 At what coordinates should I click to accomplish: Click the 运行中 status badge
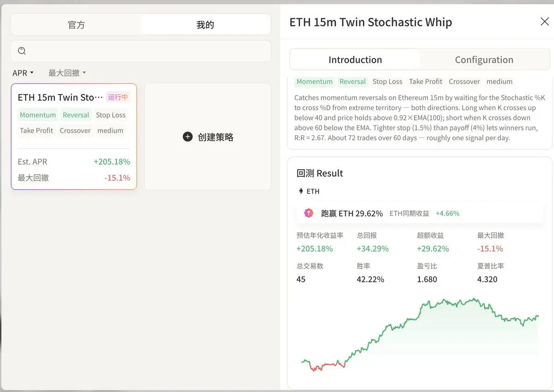coord(118,97)
